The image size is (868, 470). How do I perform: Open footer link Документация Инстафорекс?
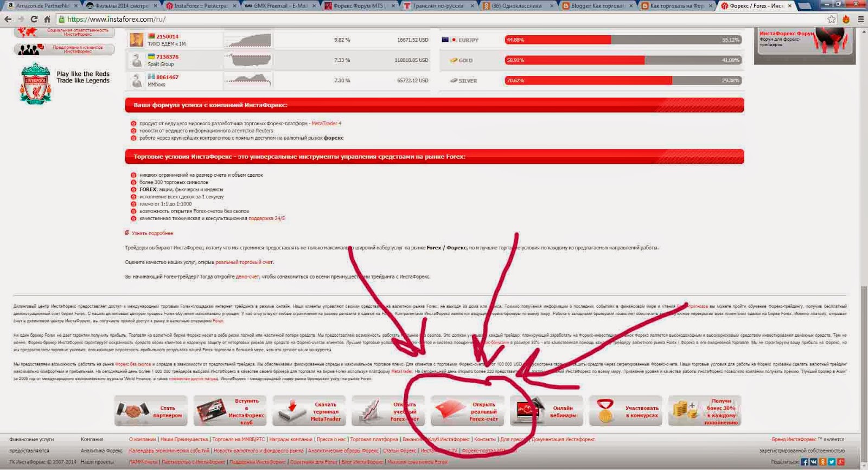click(563, 439)
